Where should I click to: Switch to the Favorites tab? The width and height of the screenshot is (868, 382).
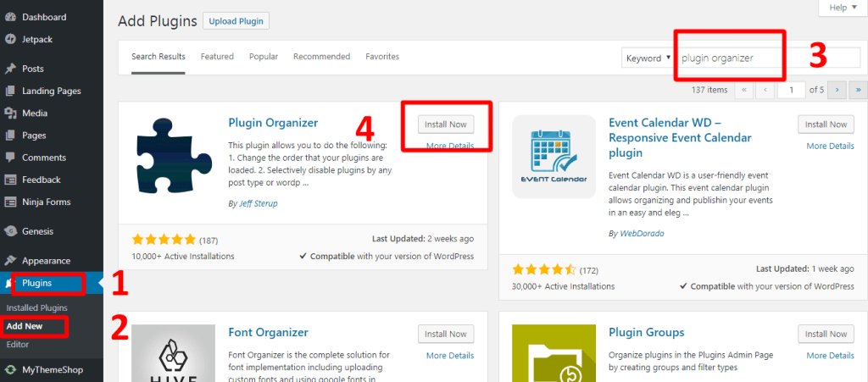click(x=382, y=57)
